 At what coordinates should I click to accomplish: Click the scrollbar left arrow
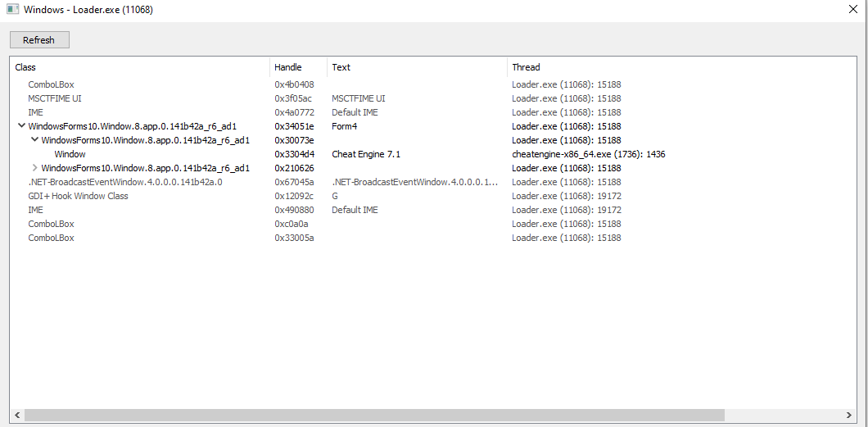(x=17, y=415)
